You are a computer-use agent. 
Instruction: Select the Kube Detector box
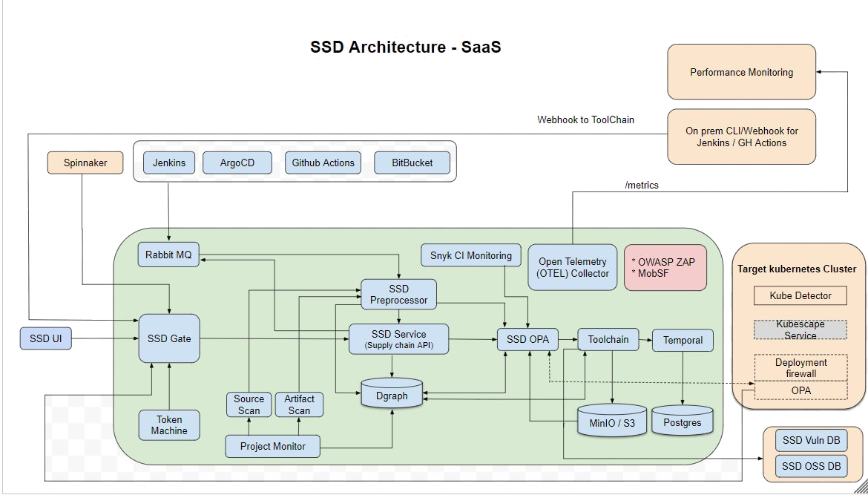(x=800, y=295)
